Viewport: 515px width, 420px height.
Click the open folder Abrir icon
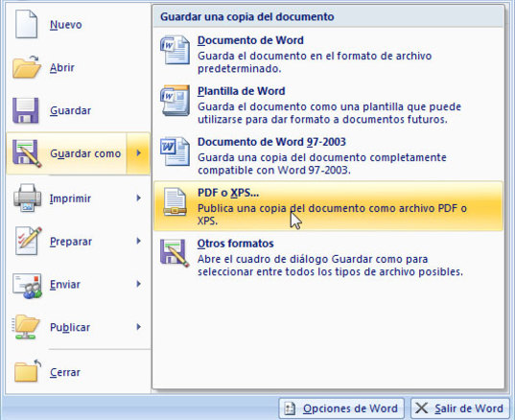(26, 67)
